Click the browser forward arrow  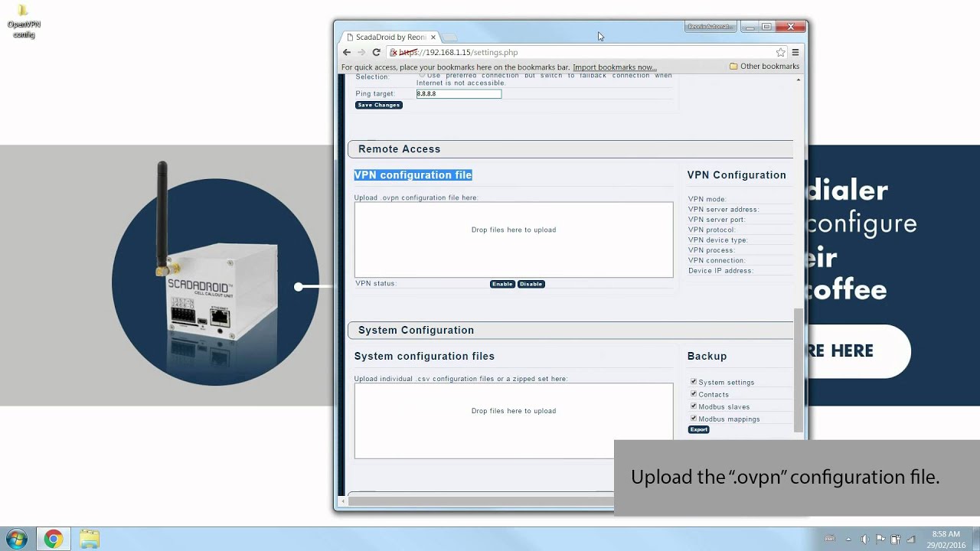[x=361, y=52]
